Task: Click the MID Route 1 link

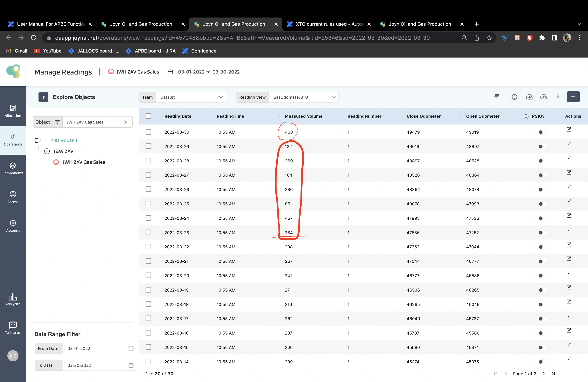Action: click(64, 140)
